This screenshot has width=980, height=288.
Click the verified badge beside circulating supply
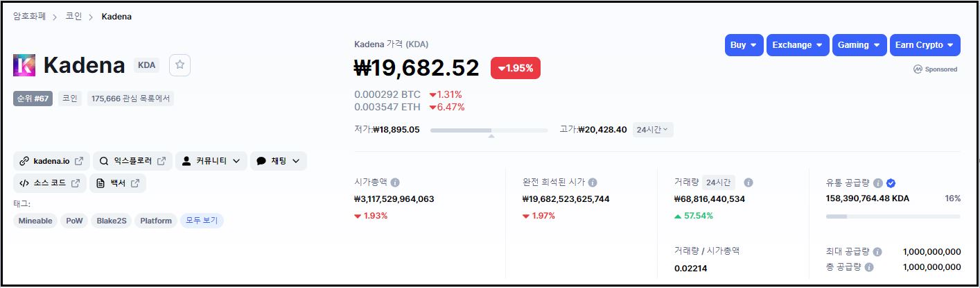point(891,183)
